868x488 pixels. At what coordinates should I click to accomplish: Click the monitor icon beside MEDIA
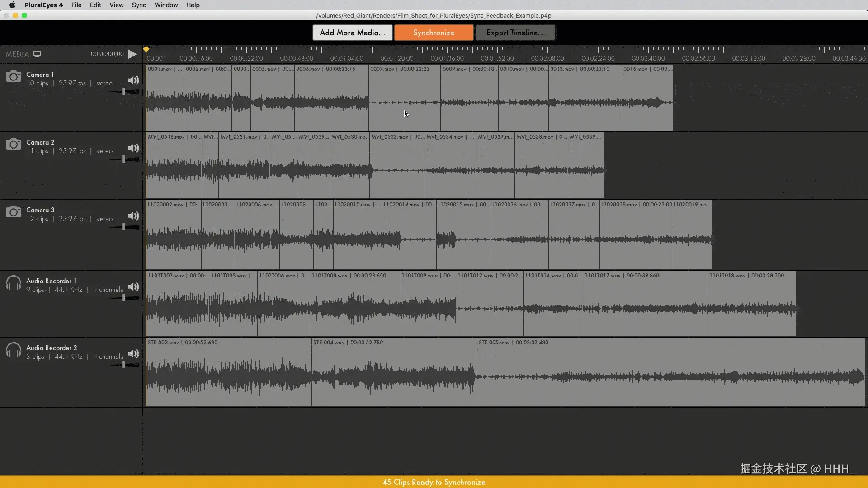pyautogui.click(x=37, y=54)
